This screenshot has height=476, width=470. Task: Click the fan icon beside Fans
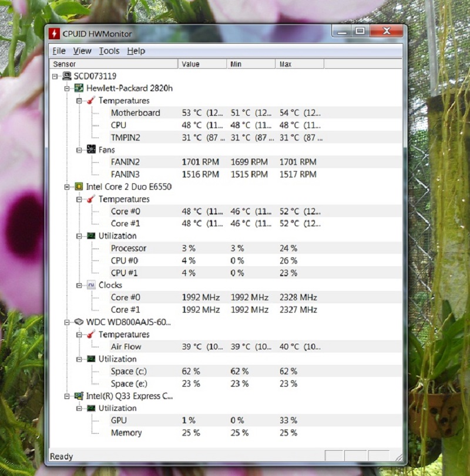[91, 149]
